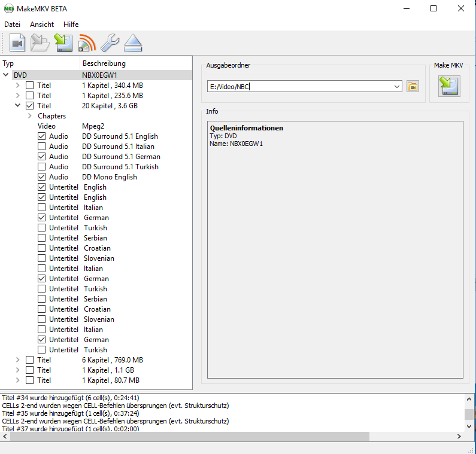
Task: Expand the 1.1 GB title node
Action: click(x=17, y=370)
